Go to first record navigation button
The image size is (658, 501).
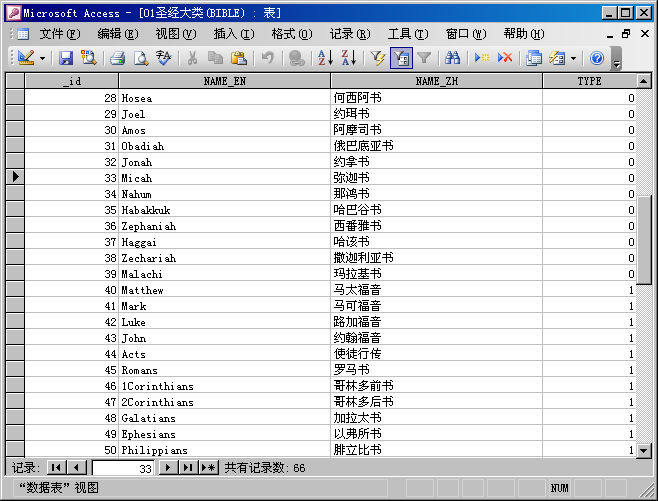[x=56, y=467]
